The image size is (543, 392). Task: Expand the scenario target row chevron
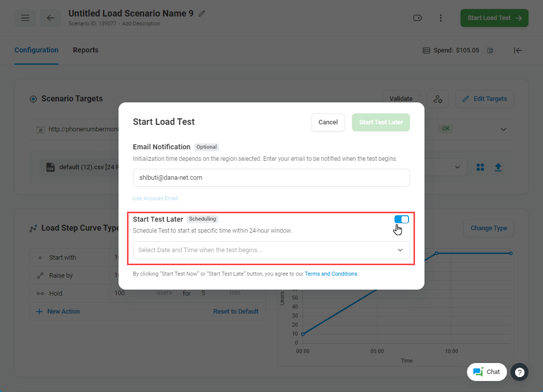[x=503, y=129]
